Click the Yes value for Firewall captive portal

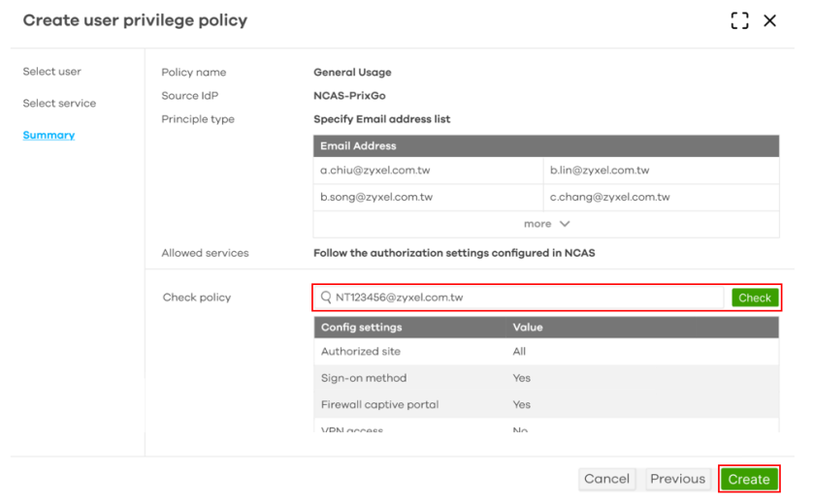[521, 404]
